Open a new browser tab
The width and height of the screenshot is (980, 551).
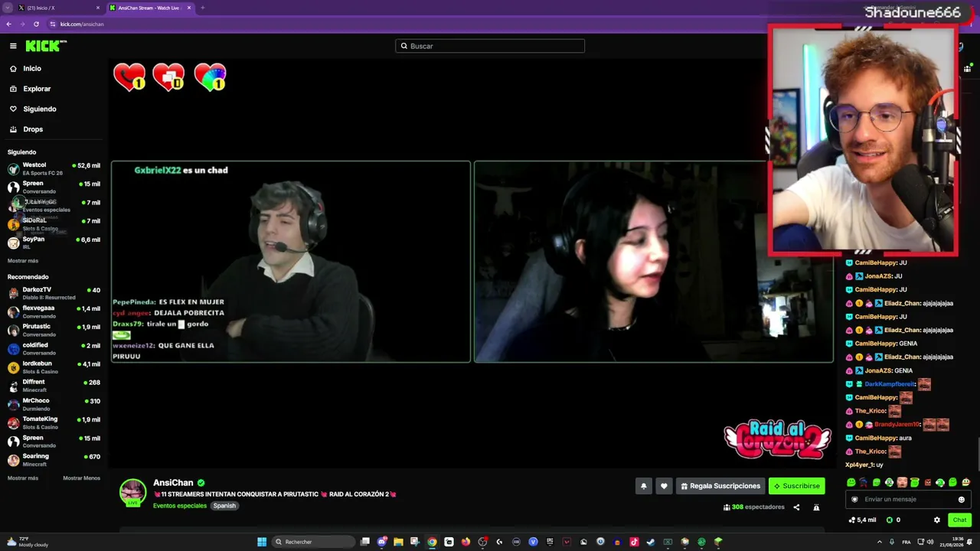pyautogui.click(x=203, y=8)
